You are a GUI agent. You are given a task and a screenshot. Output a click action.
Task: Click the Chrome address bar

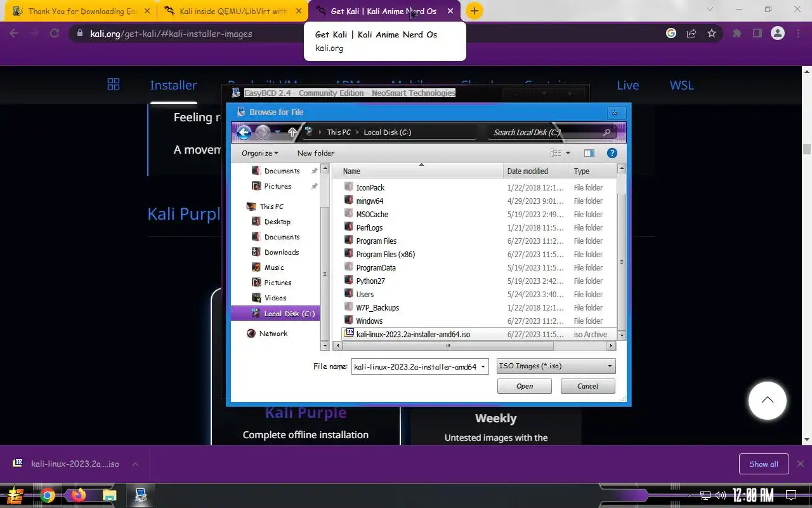click(368, 34)
